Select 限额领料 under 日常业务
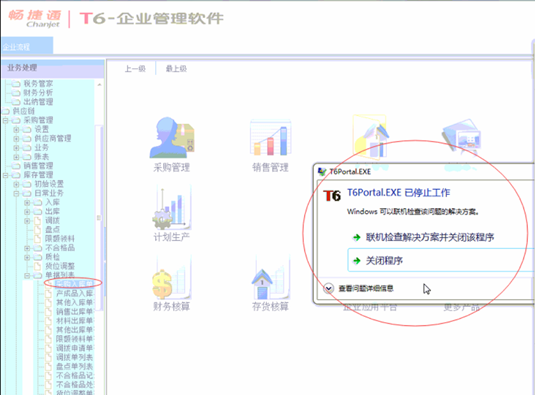 click(60, 239)
